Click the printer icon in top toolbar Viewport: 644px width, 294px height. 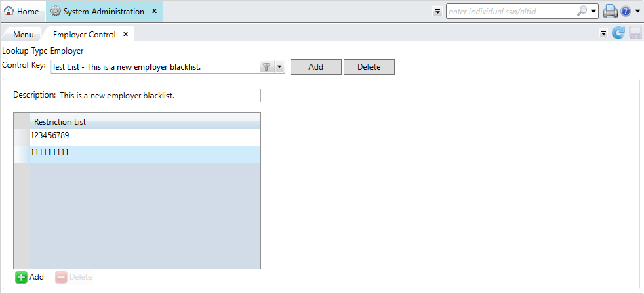609,12
